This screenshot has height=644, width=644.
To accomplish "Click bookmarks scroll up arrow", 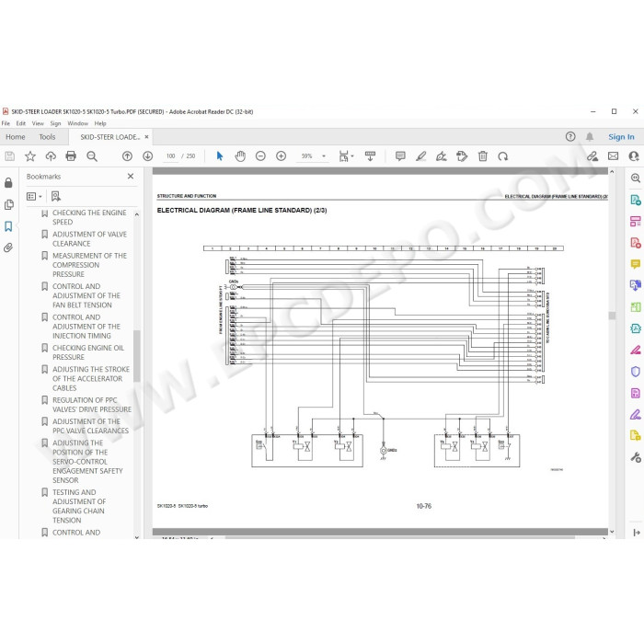I will [x=137, y=214].
